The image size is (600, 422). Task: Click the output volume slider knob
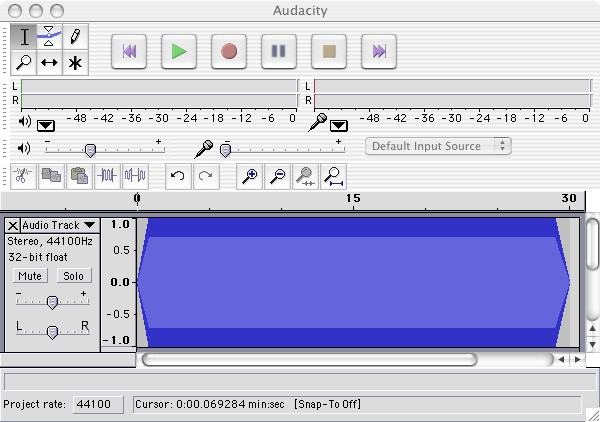pyautogui.click(x=90, y=150)
